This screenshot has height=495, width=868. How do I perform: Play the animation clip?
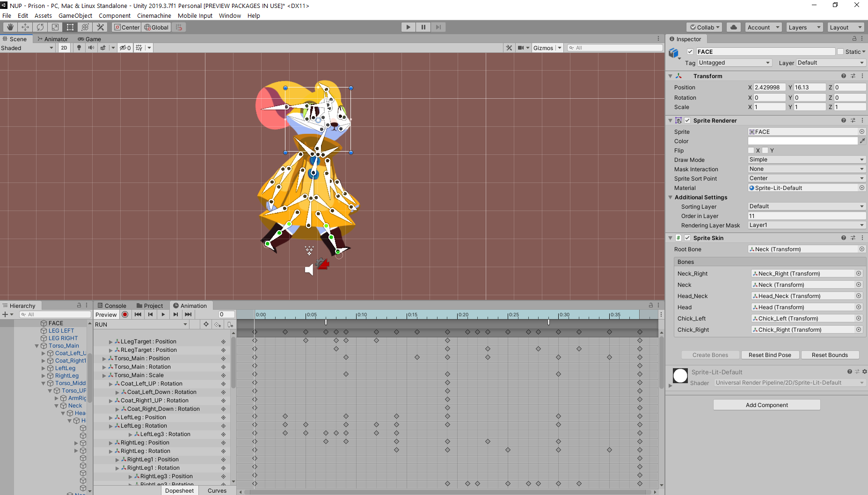point(163,314)
